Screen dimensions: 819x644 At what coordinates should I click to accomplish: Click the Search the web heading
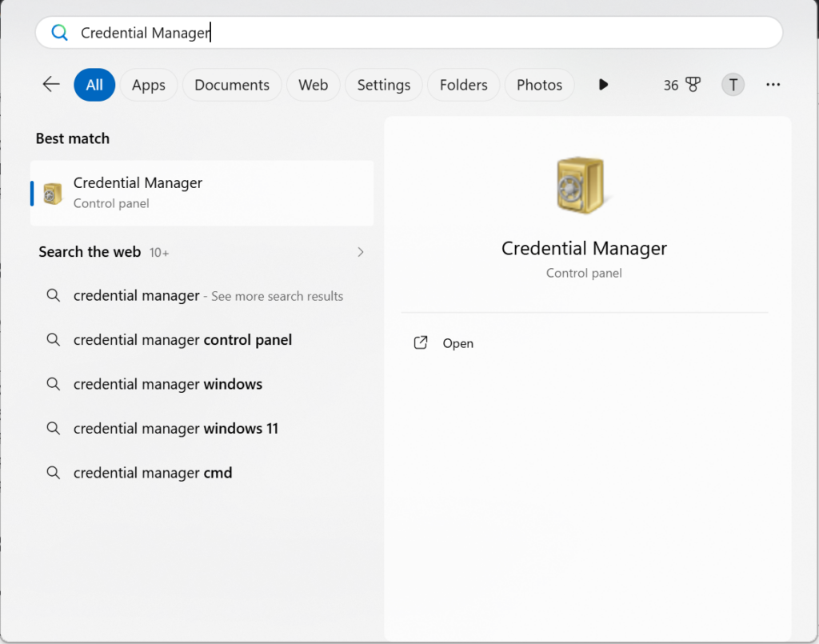pyautogui.click(x=90, y=252)
